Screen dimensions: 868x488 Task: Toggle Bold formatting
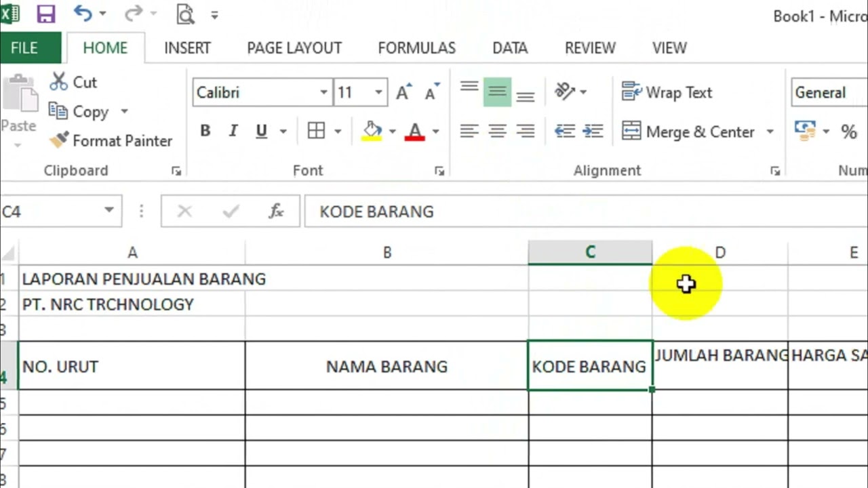point(205,131)
